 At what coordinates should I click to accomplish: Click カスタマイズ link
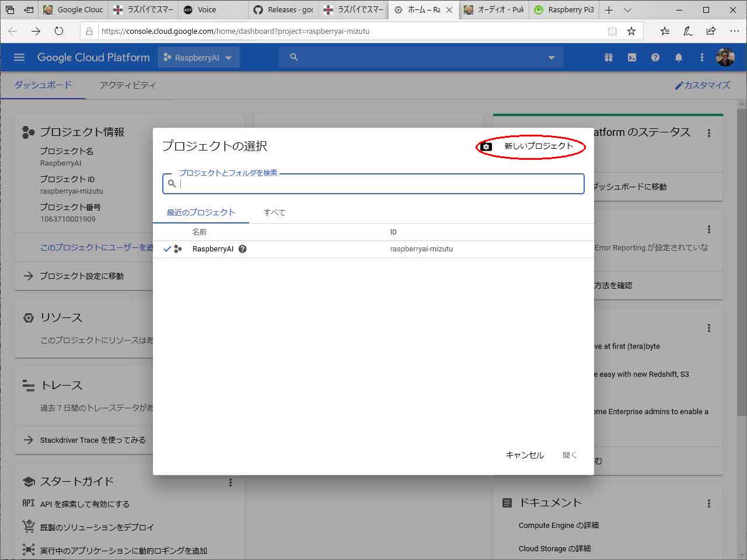[702, 85]
